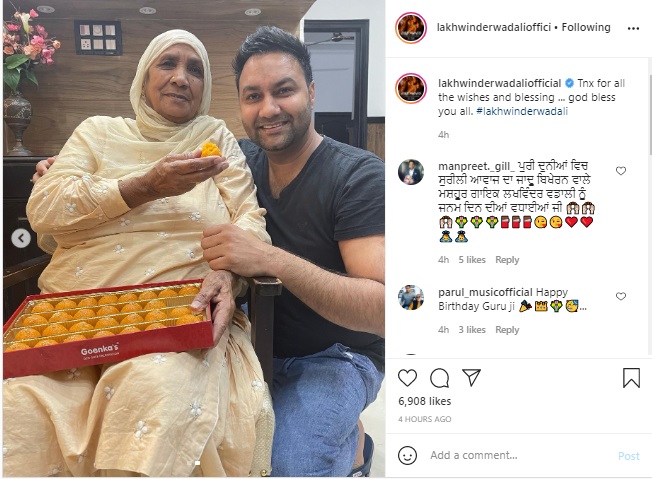Screen dimensions: 652x479
Task: Focus the Add a comment field
Action: pos(520,455)
